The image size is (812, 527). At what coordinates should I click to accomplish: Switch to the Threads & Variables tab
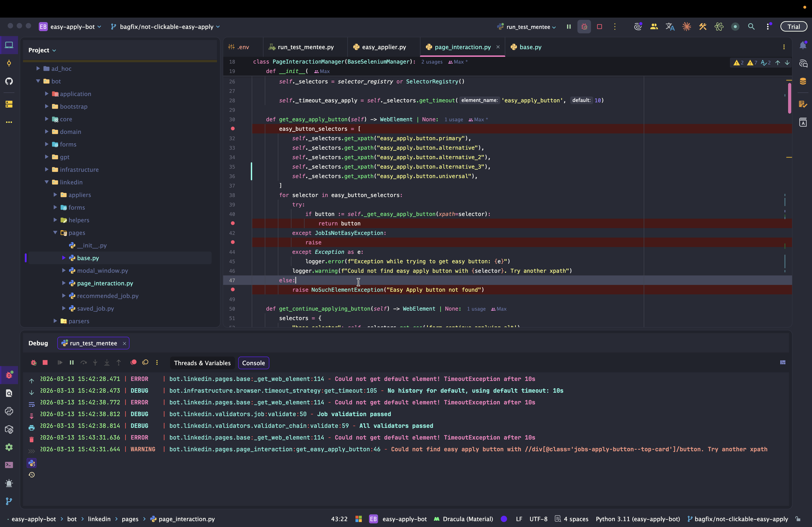click(x=202, y=363)
